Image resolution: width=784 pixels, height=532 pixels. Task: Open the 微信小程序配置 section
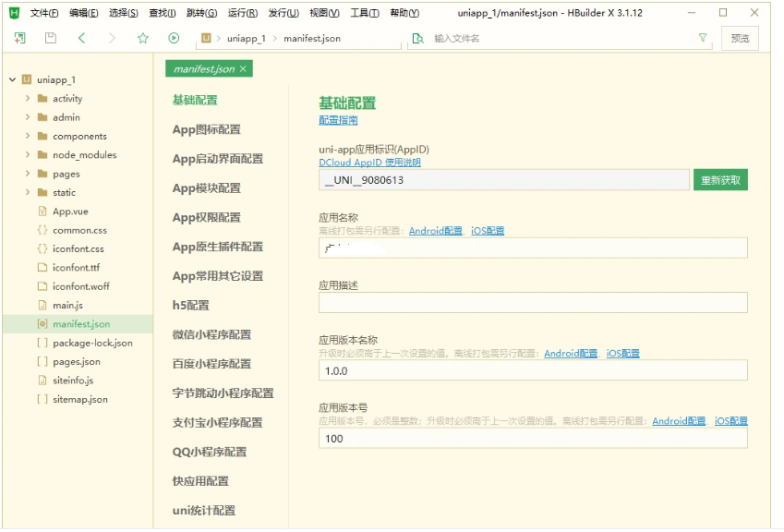tap(211, 334)
